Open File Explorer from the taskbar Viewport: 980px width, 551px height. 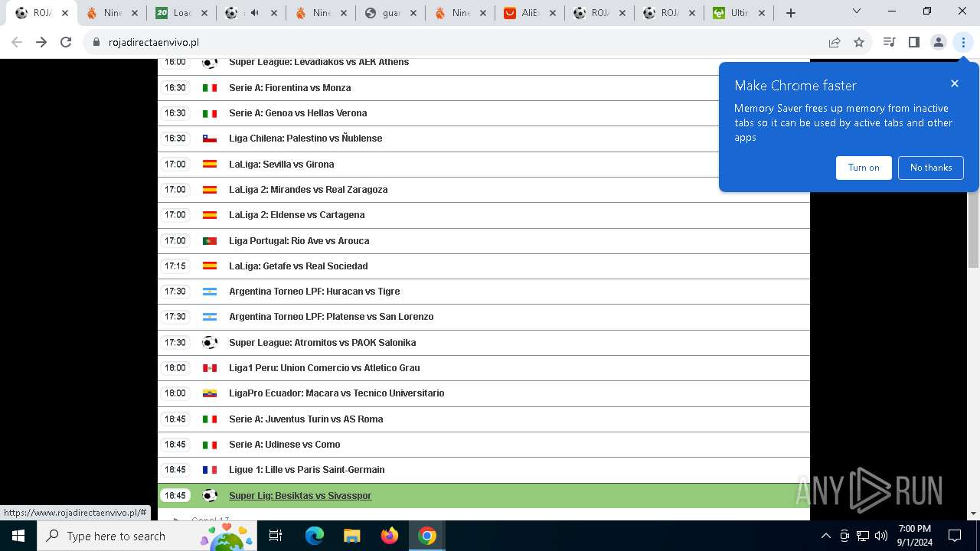coord(351,536)
